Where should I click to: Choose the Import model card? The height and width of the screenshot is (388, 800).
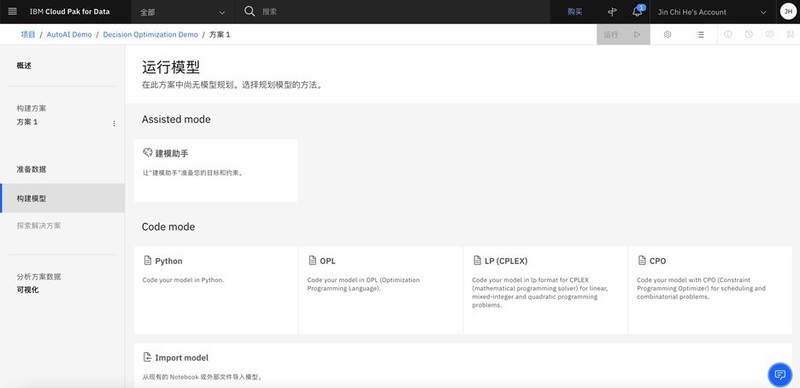(463, 366)
